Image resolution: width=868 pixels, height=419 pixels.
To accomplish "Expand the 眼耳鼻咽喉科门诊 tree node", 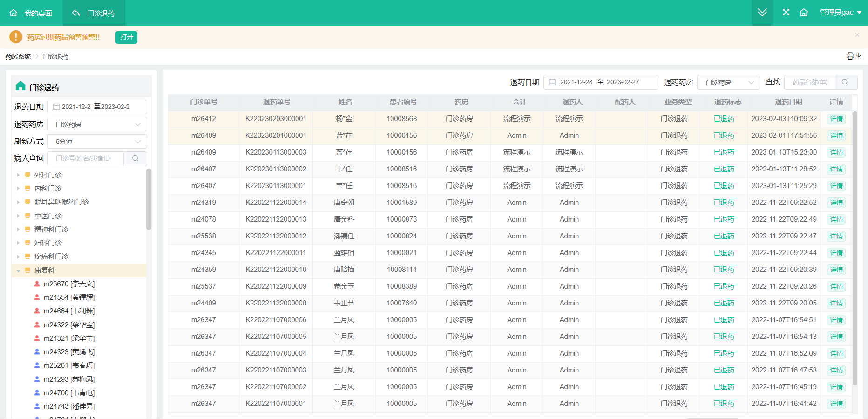I will coord(18,202).
